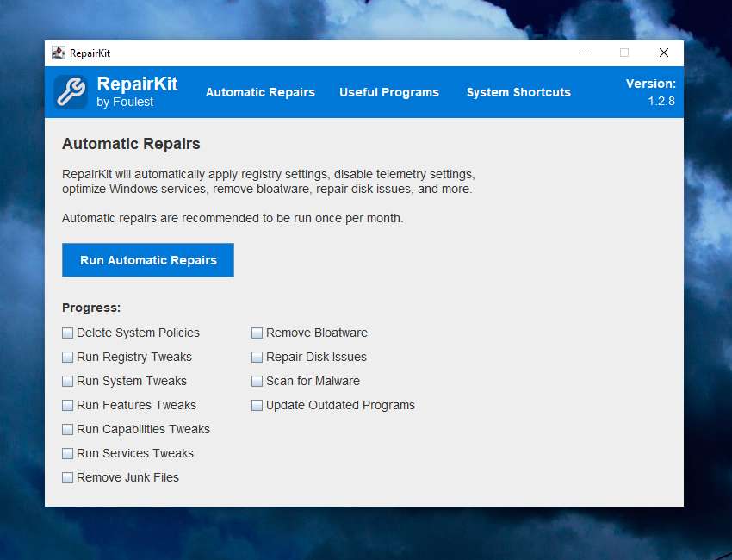The height and width of the screenshot is (560, 732).
Task: Tick the Run Features Tweaks checkbox
Action: coord(68,405)
